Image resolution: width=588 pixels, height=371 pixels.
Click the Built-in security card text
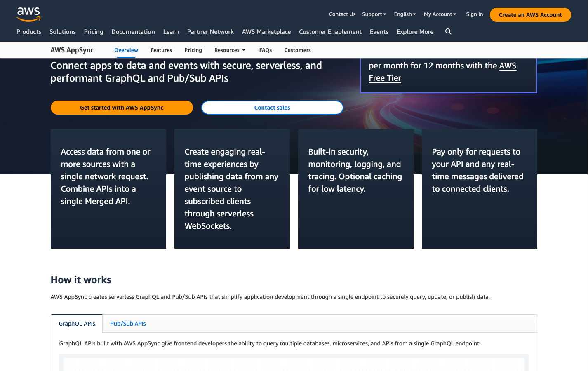(355, 170)
